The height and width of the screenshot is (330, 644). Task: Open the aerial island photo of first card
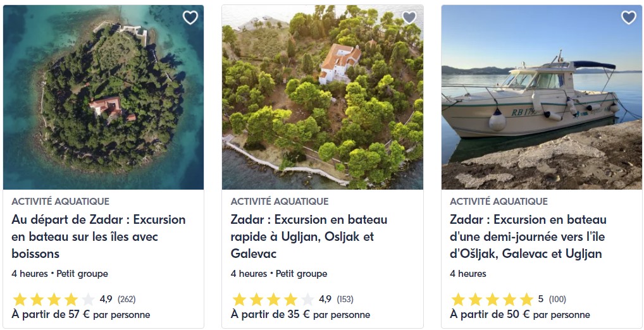point(103,98)
